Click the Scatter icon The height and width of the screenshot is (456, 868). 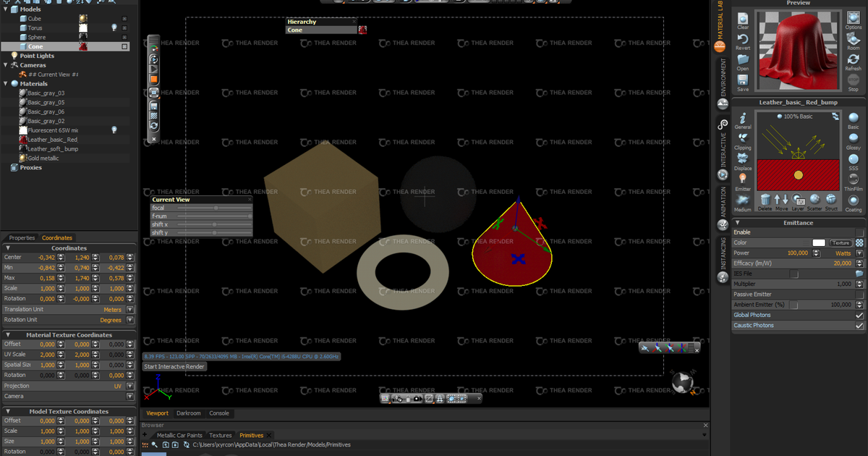pos(814,201)
